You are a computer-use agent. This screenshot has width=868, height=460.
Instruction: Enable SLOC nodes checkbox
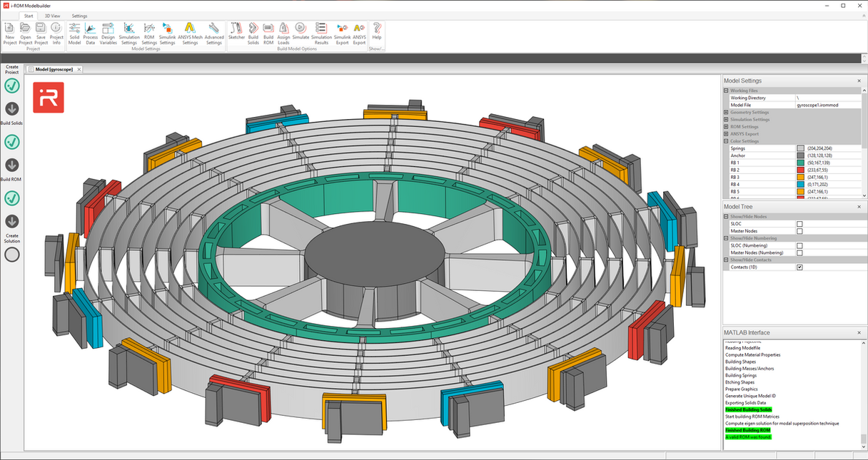pos(799,224)
